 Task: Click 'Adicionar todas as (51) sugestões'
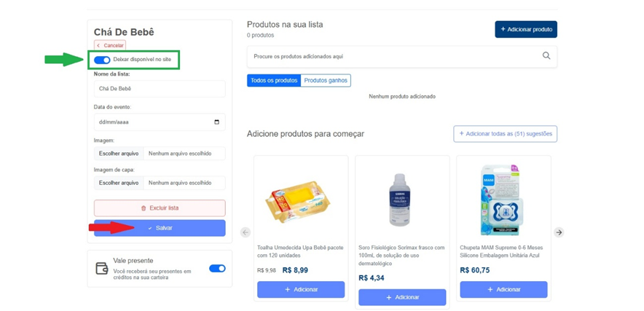point(505,134)
